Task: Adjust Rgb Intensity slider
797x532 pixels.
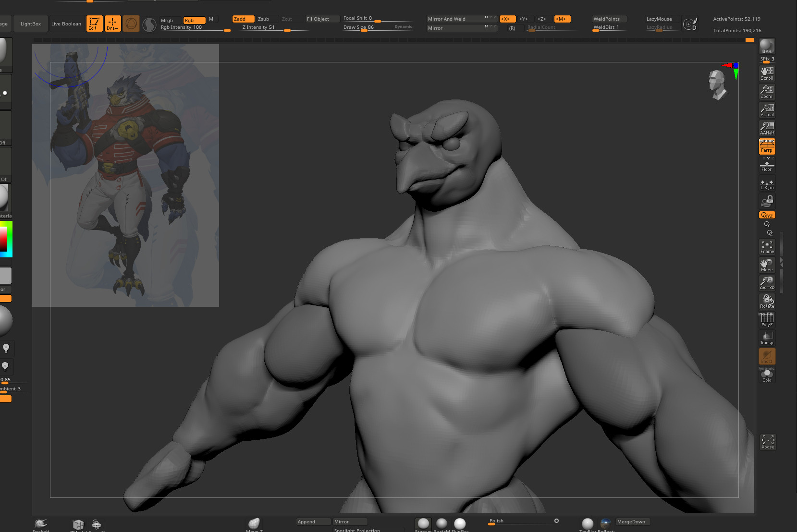Action: 195,28
